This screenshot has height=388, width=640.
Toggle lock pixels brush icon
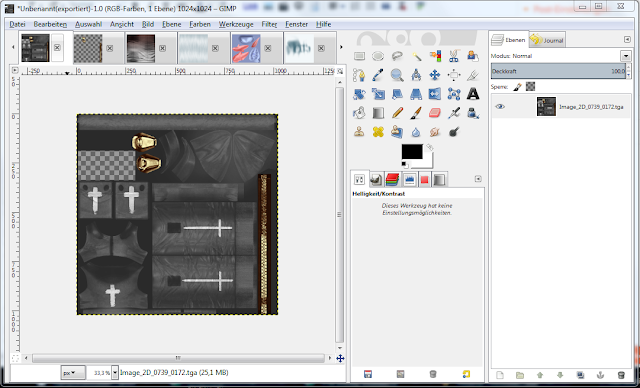tap(518, 86)
